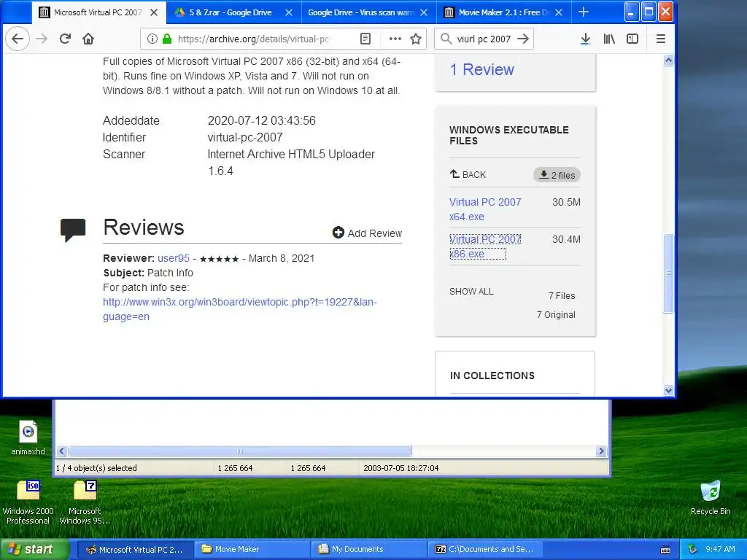Click the system tray network icon
This screenshot has width=747, height=560.
click(x=692, y=549)
